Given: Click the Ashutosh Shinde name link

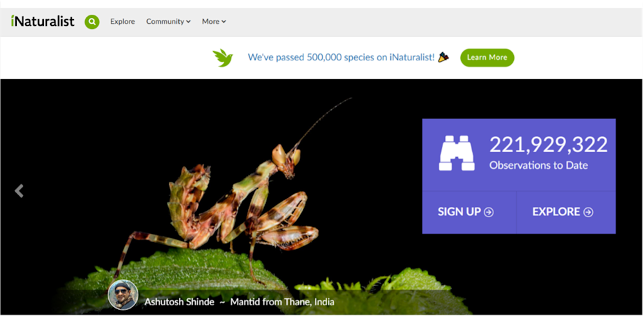Looking at the screenshot, I should (179, 302).
